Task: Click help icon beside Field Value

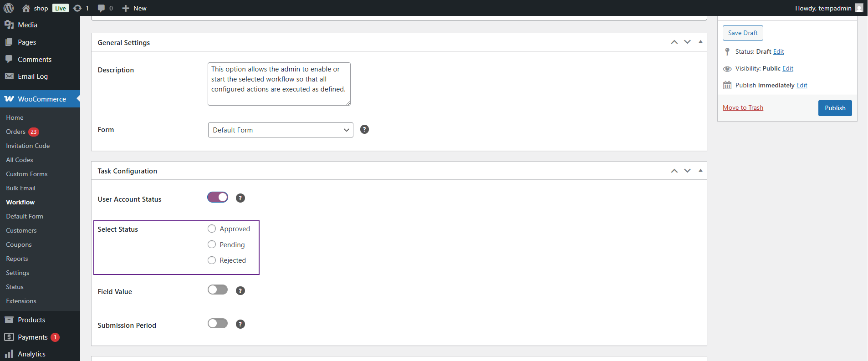Action: (x=240, y=290)
